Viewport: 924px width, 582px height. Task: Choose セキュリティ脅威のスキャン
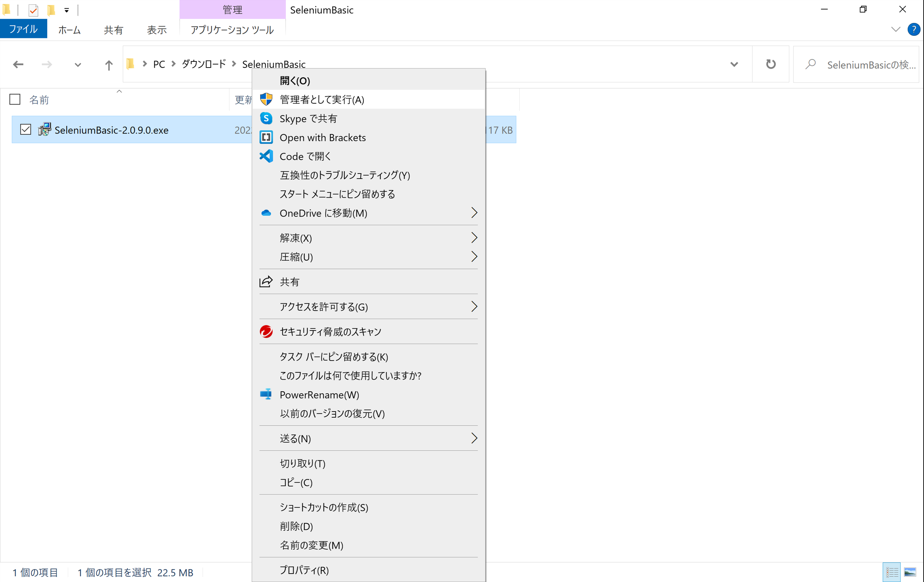368,331
